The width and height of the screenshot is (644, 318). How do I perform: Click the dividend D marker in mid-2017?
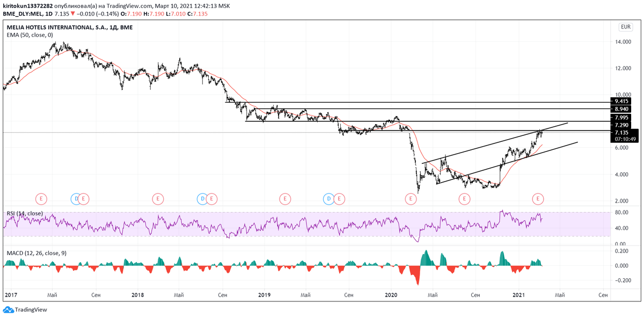[76, 199]
